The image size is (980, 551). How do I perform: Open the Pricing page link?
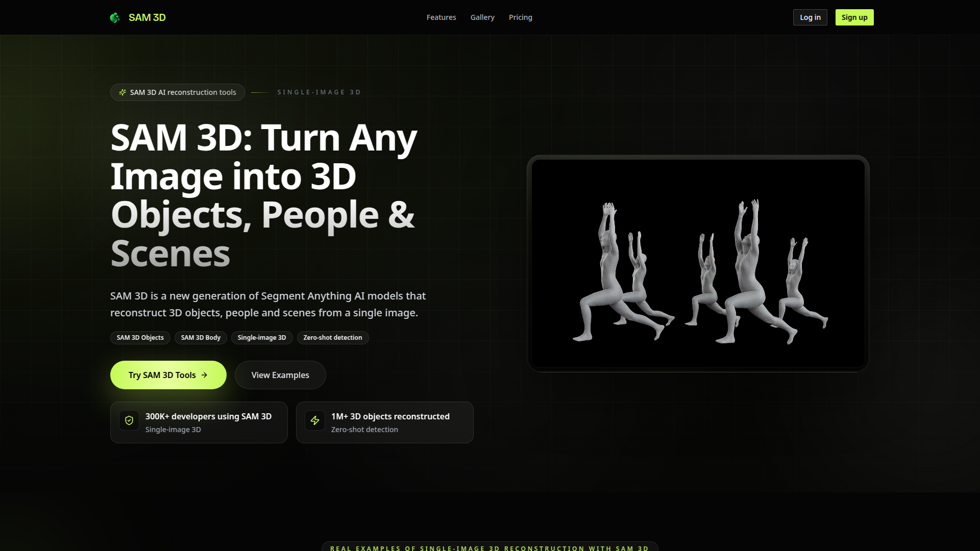tap(520, 17)
